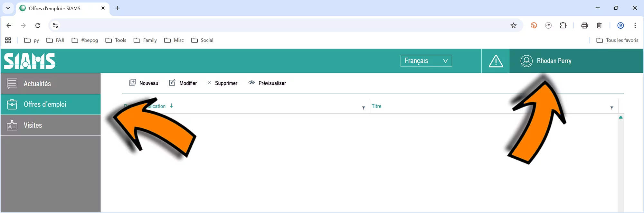Viewport: 644px width, 213px height.
Task: Click the Rhodan Perry user profile
Action: point(546,61)
